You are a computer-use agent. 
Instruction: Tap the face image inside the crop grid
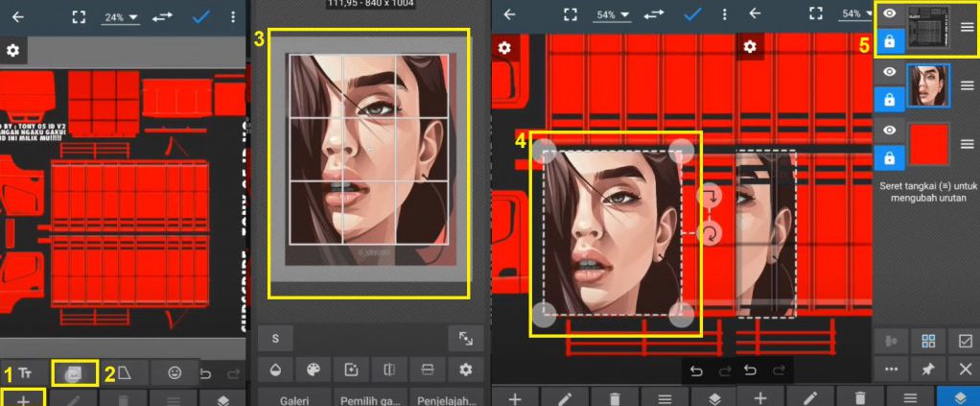click(369, 148)
